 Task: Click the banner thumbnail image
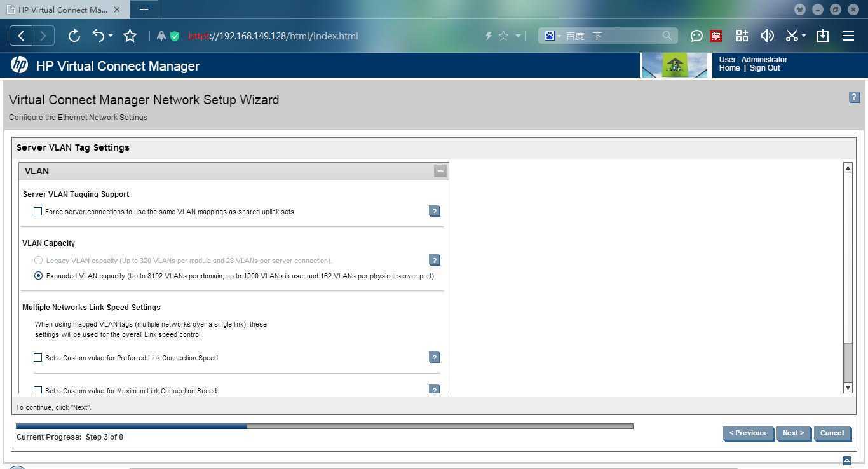pyautogui.click(x=675, y=65)
